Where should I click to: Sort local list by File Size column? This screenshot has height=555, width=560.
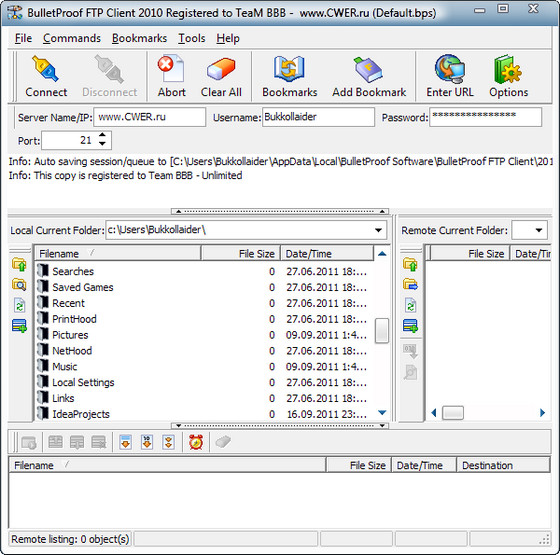(x=241, y=254)
